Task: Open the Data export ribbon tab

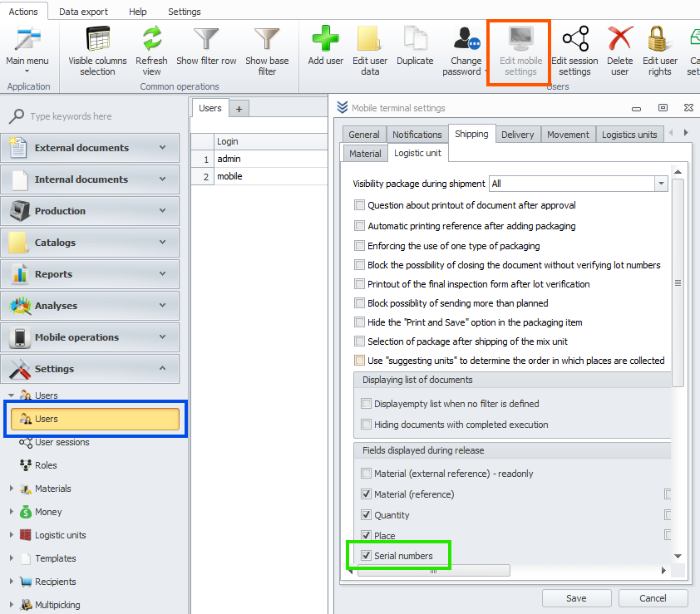Action: [x=83, y=12]
